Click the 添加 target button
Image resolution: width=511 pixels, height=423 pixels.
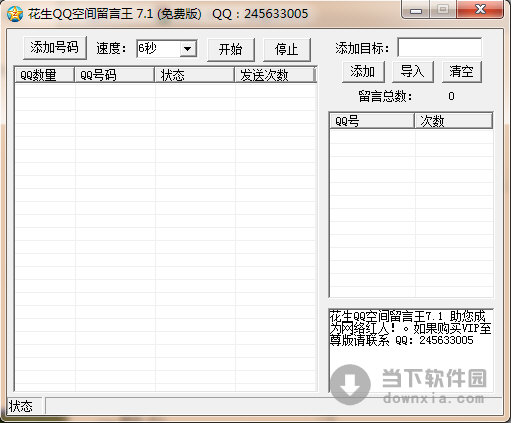363,71
